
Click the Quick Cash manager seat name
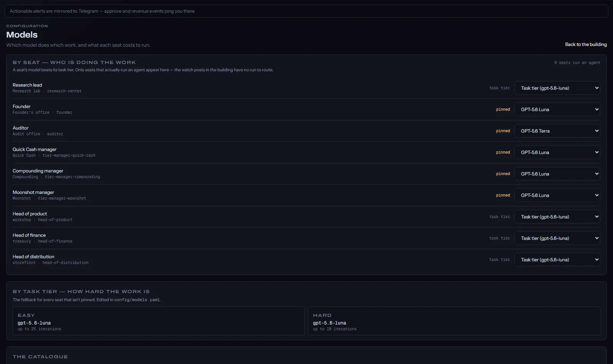[34, 149]
